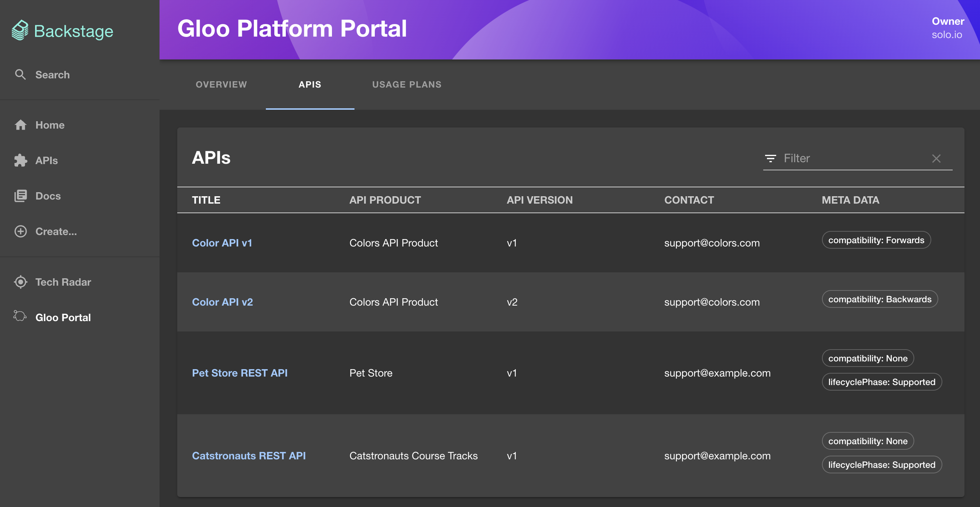Click the Gloo Platform Portal header title
Image resolution: width=980 pixels, height=507 pixels.
(x=292, y=28)
